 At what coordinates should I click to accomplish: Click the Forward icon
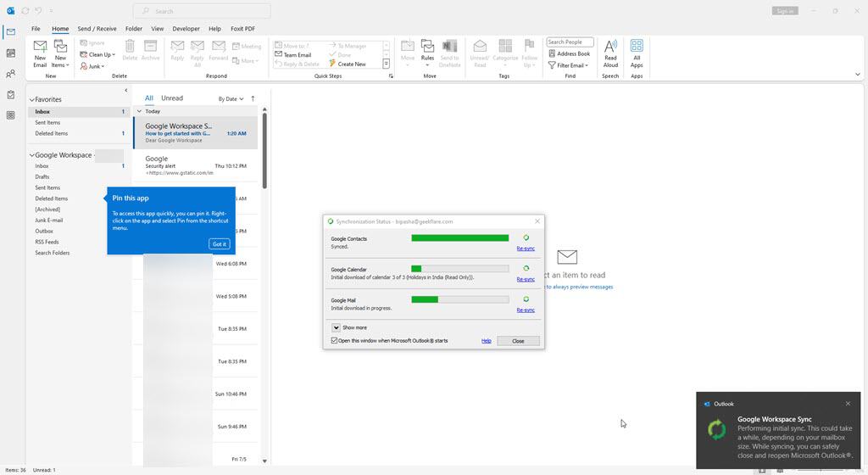coord(219,50)
